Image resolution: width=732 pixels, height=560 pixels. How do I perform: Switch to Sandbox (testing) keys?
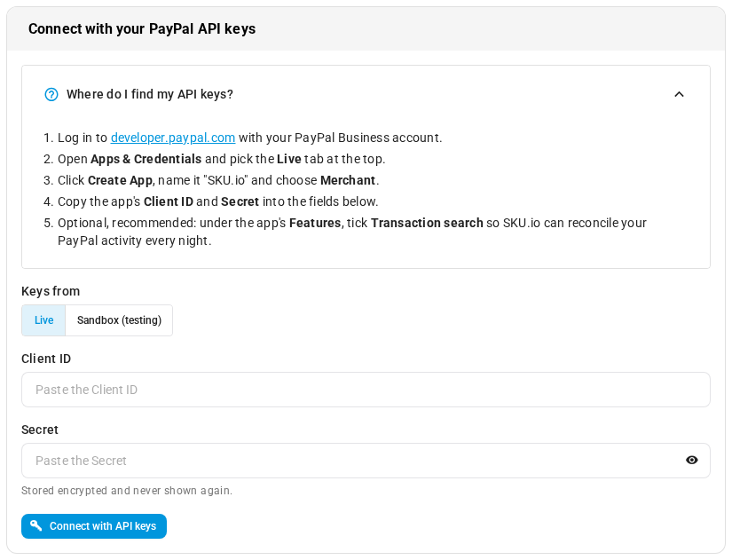pos(119,320)
